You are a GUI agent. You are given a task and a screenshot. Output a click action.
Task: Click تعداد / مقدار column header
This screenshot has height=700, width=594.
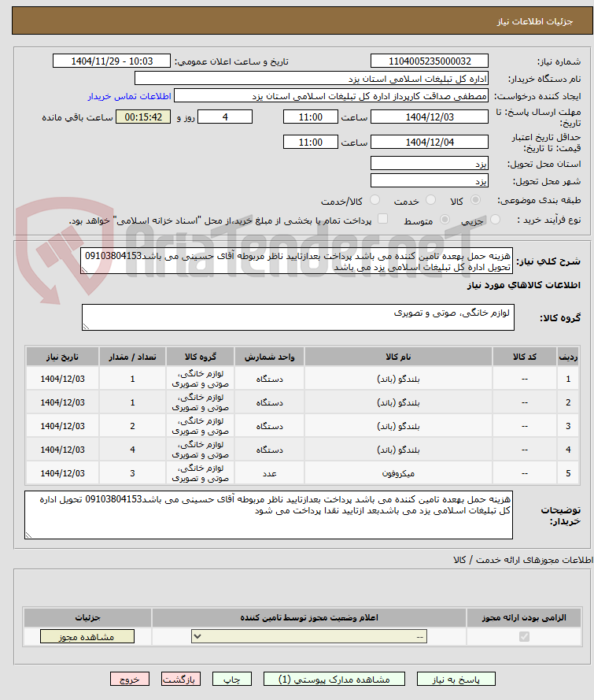click(x=132, y=357)
